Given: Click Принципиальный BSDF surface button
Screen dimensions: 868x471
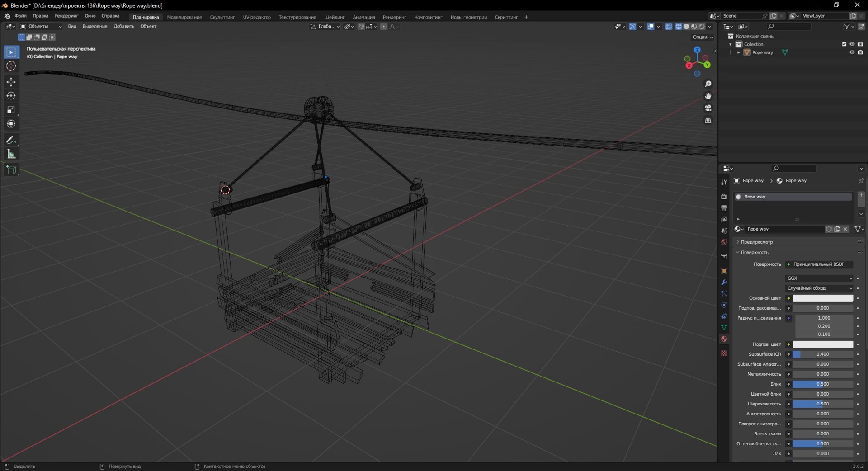Looking at the screenshot, I should (819, 264).
